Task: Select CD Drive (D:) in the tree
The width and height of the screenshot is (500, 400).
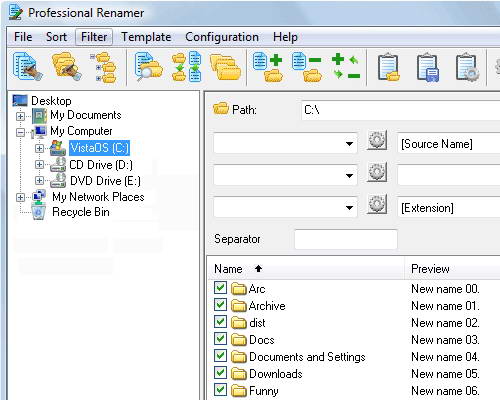Action: (x=101, y=165)
